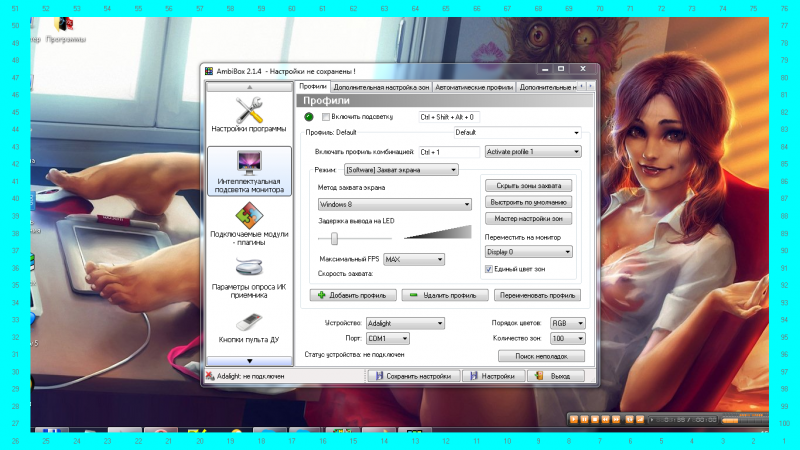Click Fast-forward in the media player widget

616,419
